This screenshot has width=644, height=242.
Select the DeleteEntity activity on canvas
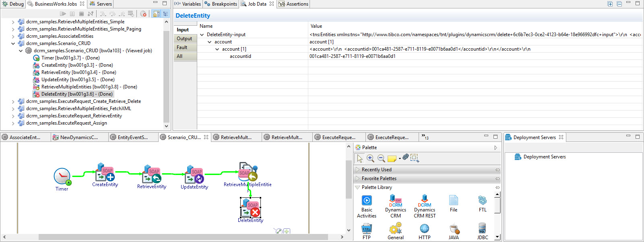250,208
